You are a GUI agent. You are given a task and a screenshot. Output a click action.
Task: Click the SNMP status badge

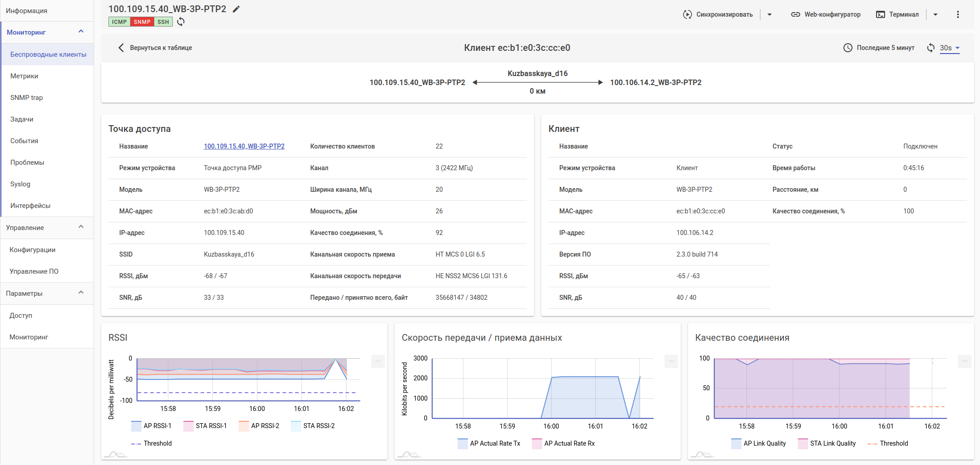(x=142, y=22)
